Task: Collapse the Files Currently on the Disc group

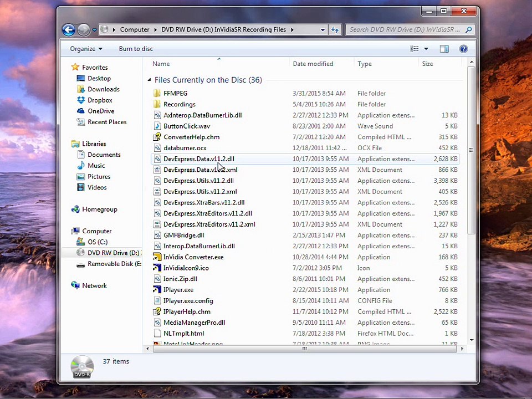Action: [x=149, y=80]
